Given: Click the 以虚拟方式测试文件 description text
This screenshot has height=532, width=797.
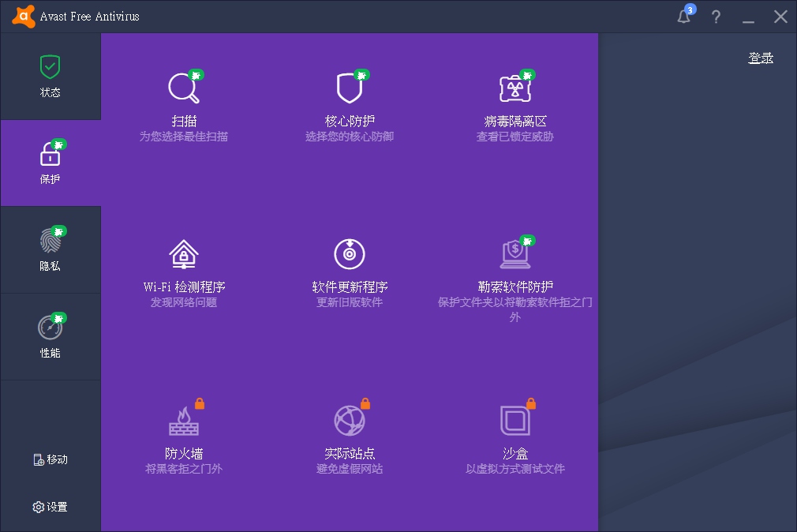Looking at the screenshot, I should [515, 468].
